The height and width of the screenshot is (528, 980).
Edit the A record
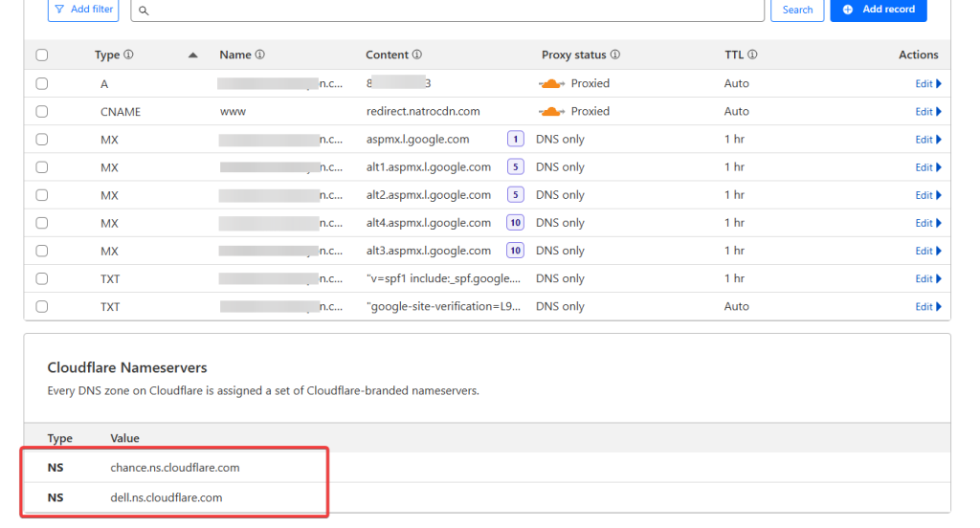click(x=928, y=84)
